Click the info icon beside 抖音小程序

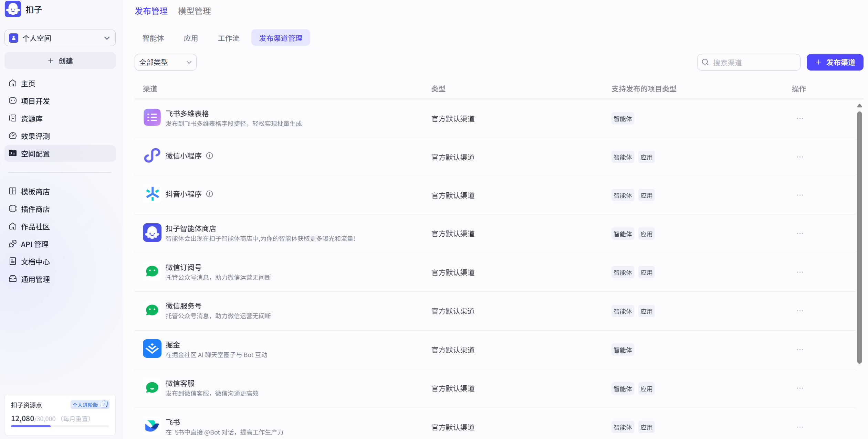coord(209,194)
